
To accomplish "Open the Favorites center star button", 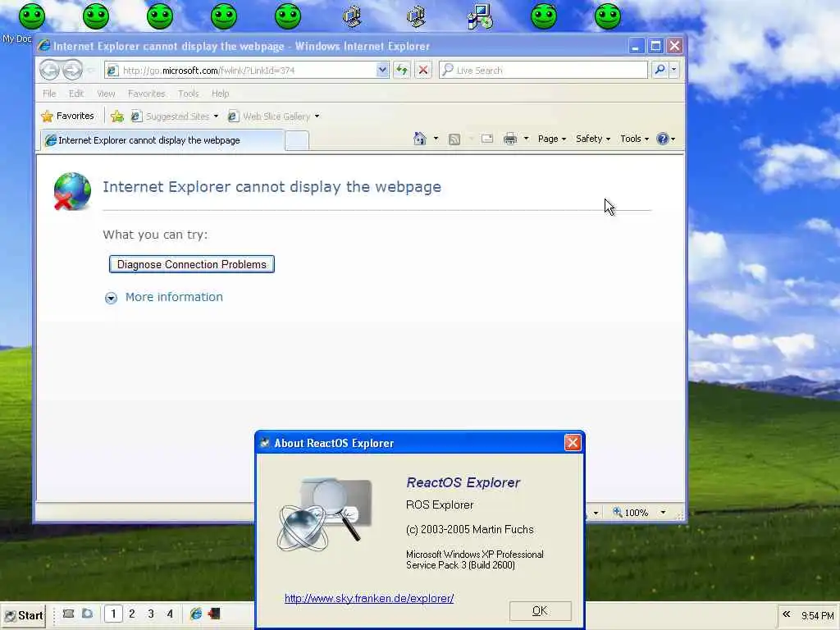I will click(x=67, y=116).
